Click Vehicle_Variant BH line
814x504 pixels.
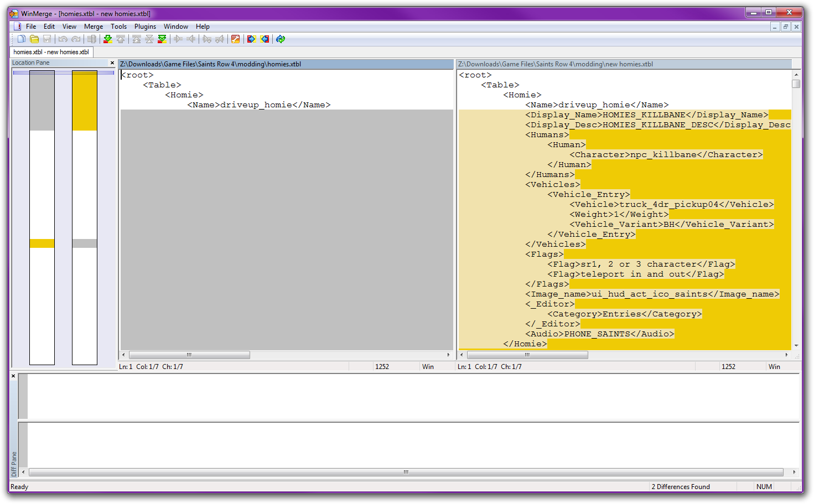click(672, 225)
